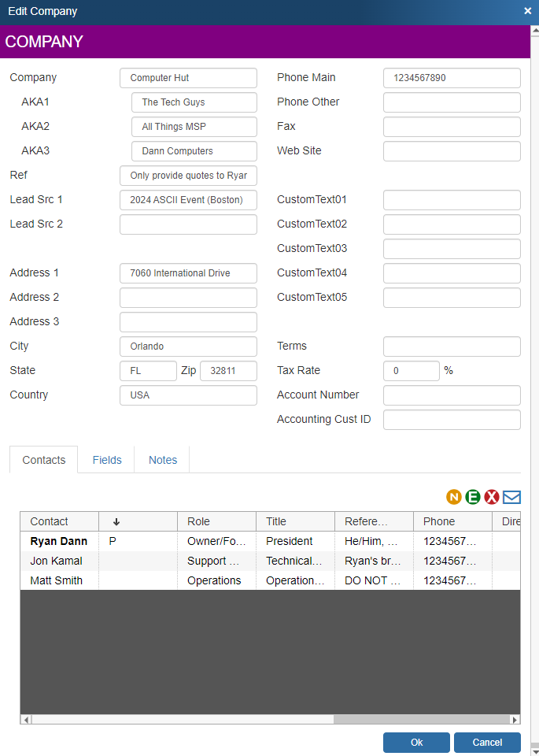Select the Contacts tab
The image size is (539, 756).
click(43, 460)
